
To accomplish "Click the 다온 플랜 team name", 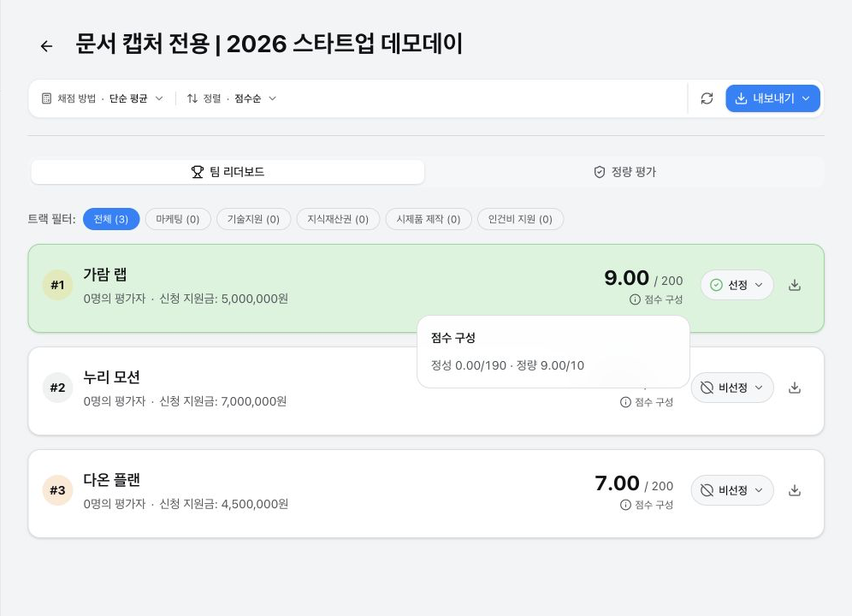I will coord(111,479).
